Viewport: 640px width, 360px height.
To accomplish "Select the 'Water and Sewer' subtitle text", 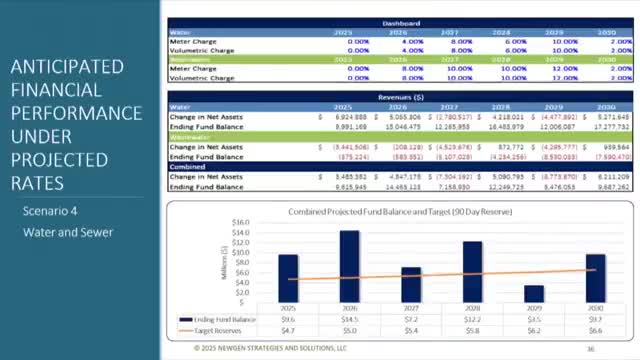I will point(68,232).
